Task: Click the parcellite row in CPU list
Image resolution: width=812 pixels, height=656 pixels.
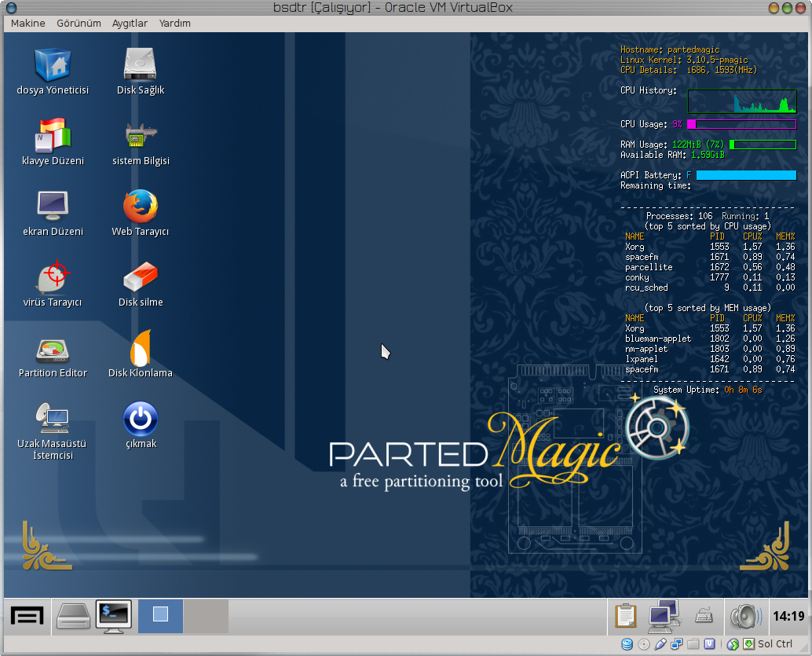Action: coord(710,267)
